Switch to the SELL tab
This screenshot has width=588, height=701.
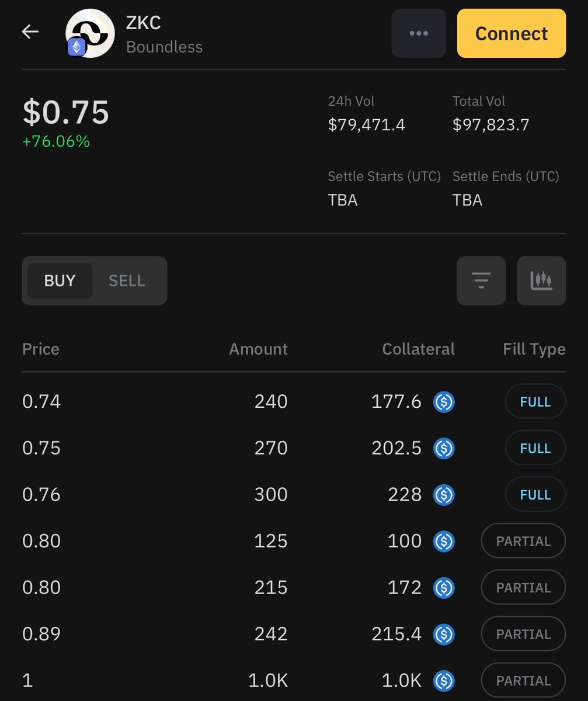[127, 281]
